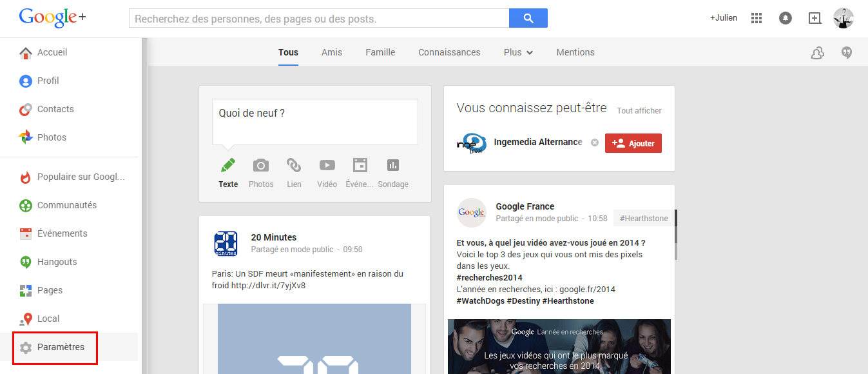Click the sidebar vertical scrollbar
The height and width of the screenshot is (374, 868).
(x=145, y=206)
